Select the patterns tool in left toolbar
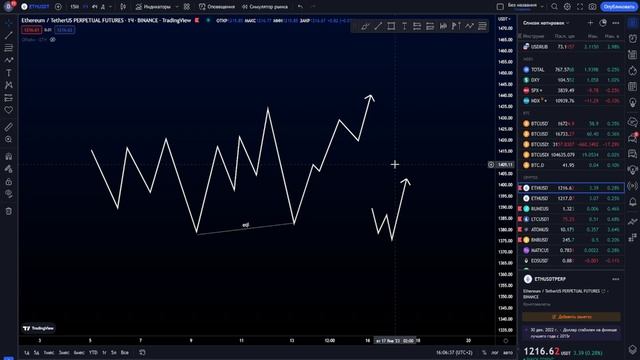Image resolution: width=640 pixels, height=360 pixels. coord(9,85)
